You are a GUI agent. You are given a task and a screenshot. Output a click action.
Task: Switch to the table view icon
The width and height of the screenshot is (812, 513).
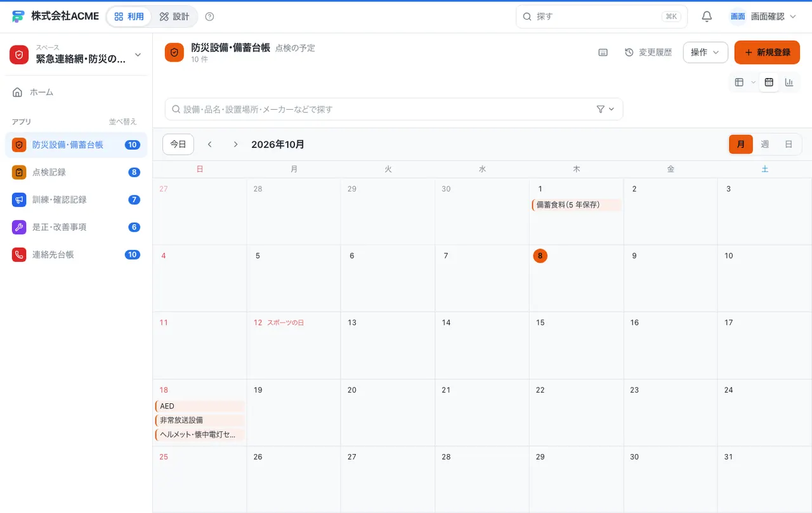[x=739, y=82]
